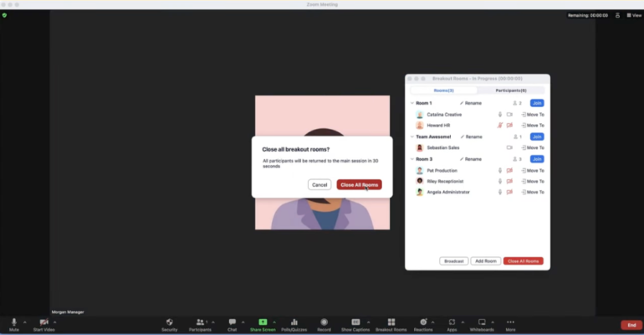This screenshot has height=335, width=644.
Task: Open the Chat panel
Action: point(232,322)
